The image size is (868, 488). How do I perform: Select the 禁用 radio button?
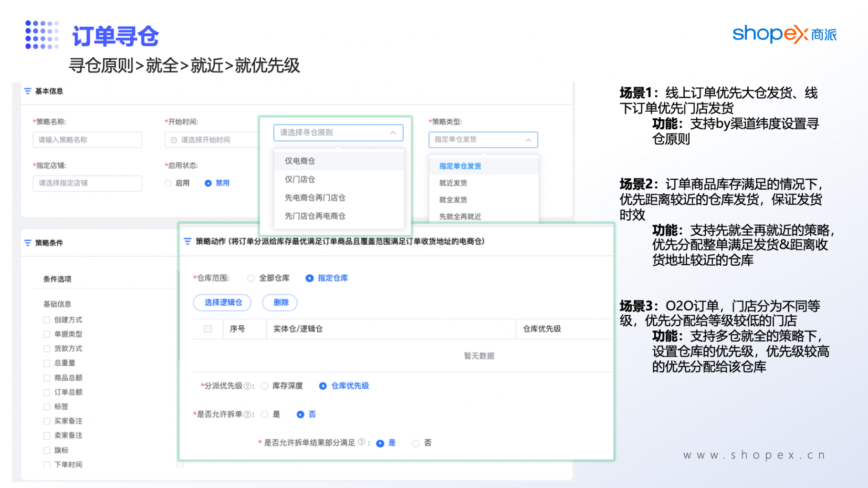click(x=208, y=183)
